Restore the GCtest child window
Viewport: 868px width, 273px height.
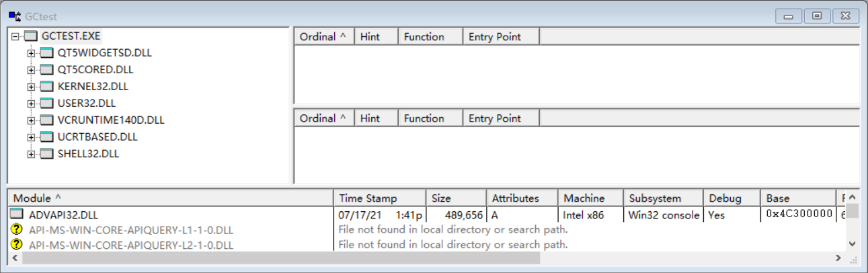click(817, 15)
